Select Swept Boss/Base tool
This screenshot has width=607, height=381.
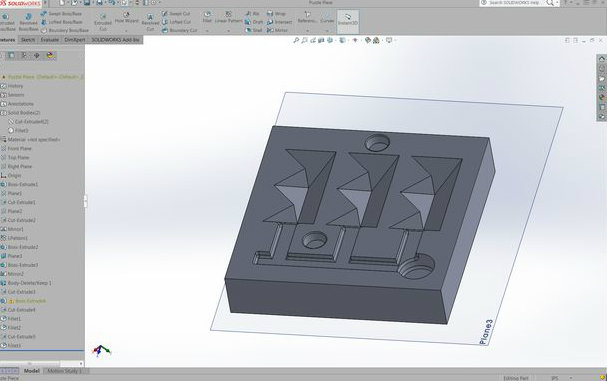tap(61, 14)
